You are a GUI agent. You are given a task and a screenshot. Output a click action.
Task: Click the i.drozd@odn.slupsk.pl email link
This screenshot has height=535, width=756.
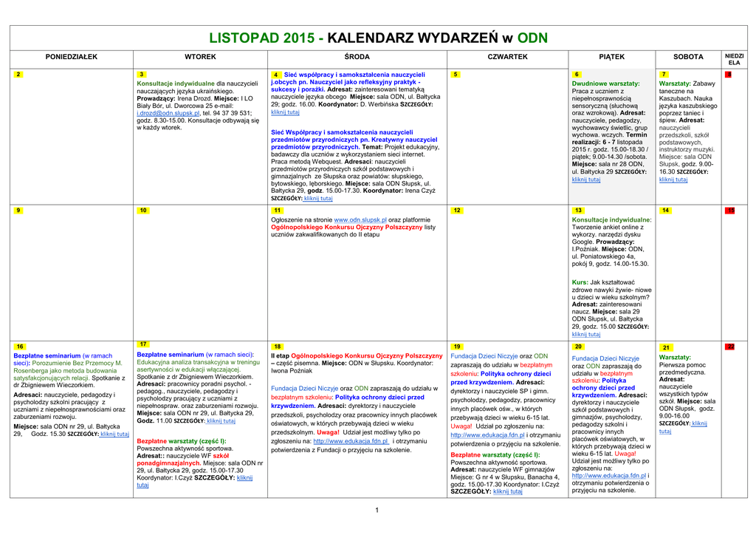[x=168, y=113]
